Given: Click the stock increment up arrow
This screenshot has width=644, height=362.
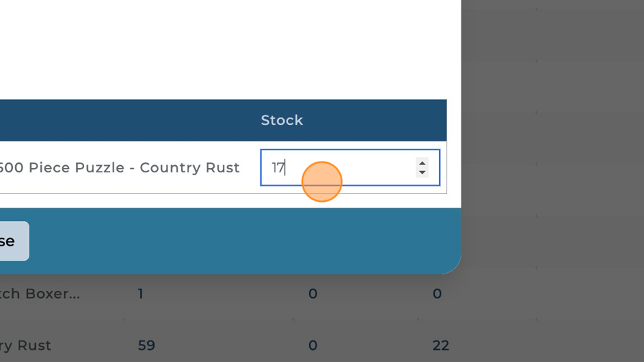Looking at the screenshot, I should [422, 163].
